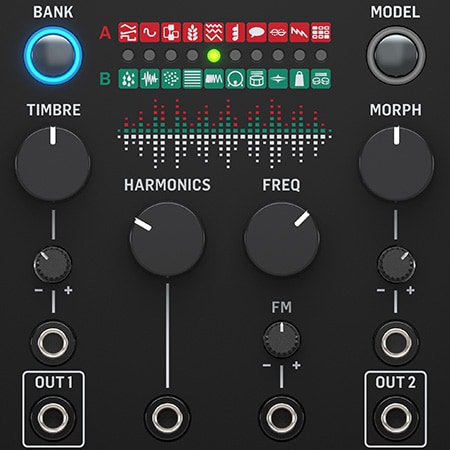Click the OUT 1 output jack
450x450 pixels.
click(x=53, y=417)
